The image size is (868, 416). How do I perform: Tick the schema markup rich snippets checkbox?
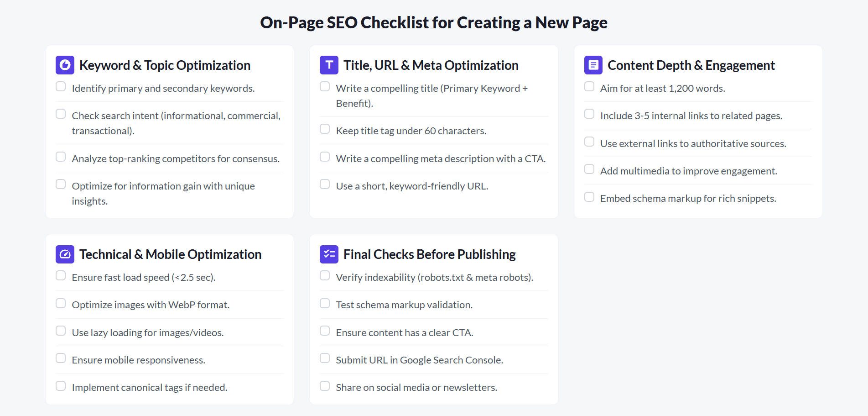pyautogui.click(x=588, y=196)
